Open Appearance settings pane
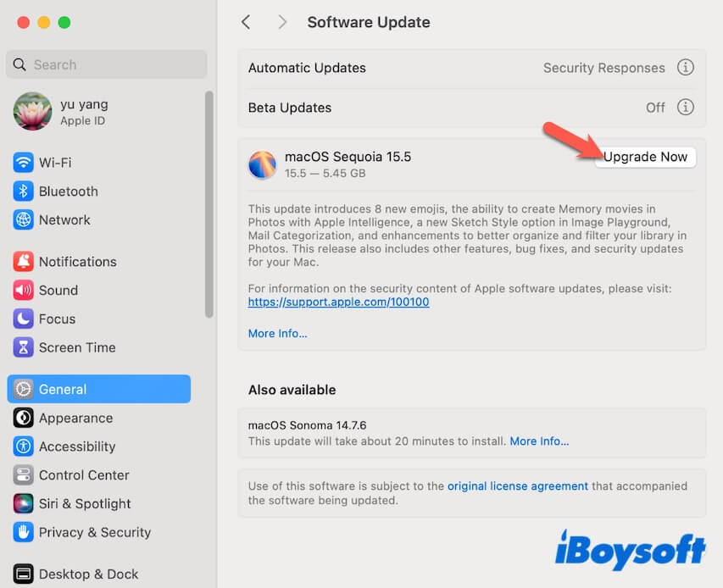The width and height of the screenshot is (723, 588). pyautogui.click(x=75, y=419)
